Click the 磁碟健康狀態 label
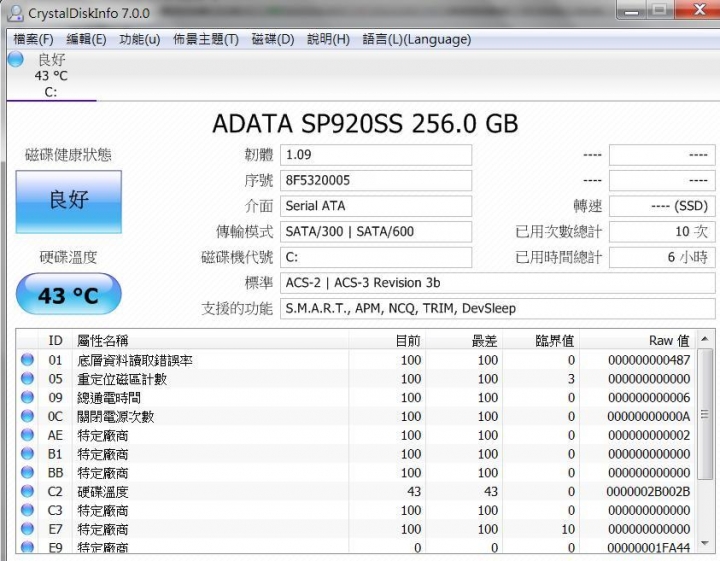Image resolution: width=720 pixels, height=561 pixels. pos(68,155)
